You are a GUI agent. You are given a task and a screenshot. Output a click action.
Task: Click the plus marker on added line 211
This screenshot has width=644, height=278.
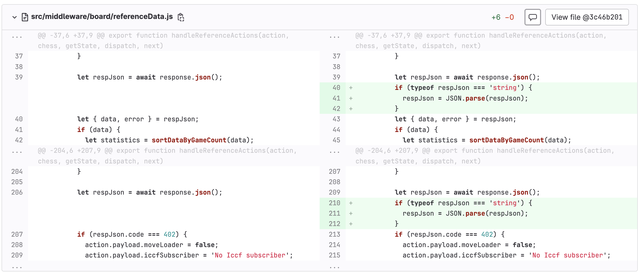[351, 214]
